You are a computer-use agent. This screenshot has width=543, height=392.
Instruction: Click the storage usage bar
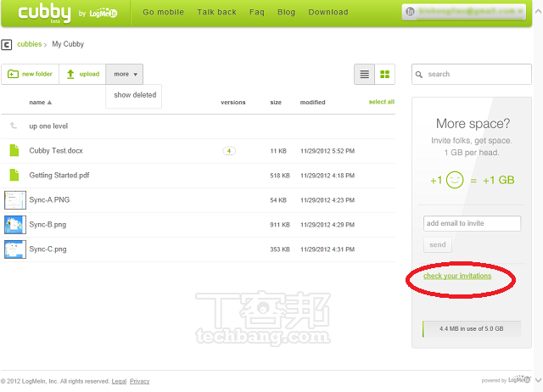(x=472, y=329)
